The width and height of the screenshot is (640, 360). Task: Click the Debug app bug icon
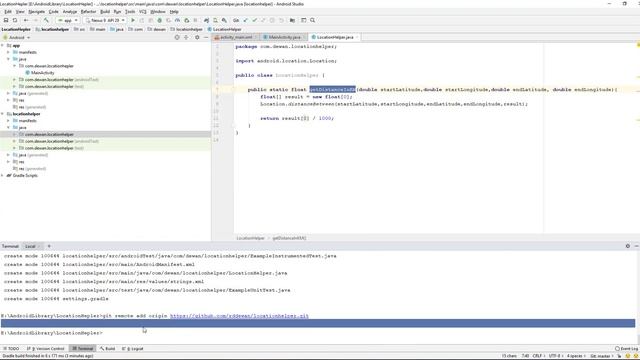click(160, 20)
